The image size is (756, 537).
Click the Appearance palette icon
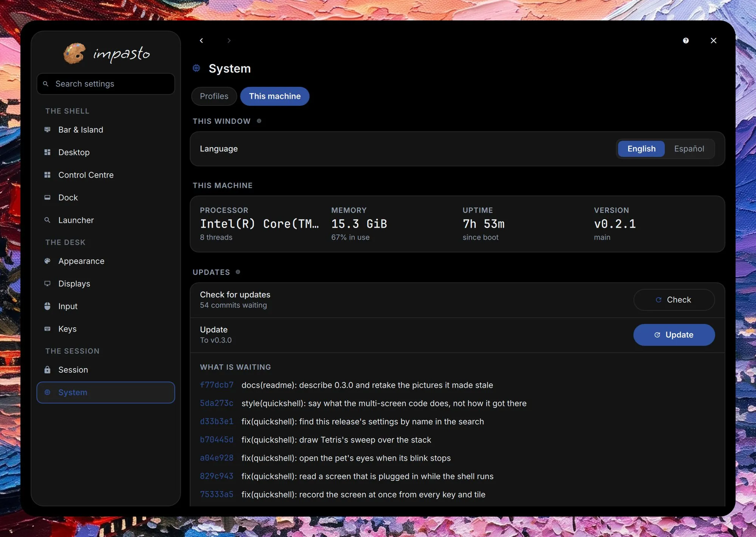(47, 261)
